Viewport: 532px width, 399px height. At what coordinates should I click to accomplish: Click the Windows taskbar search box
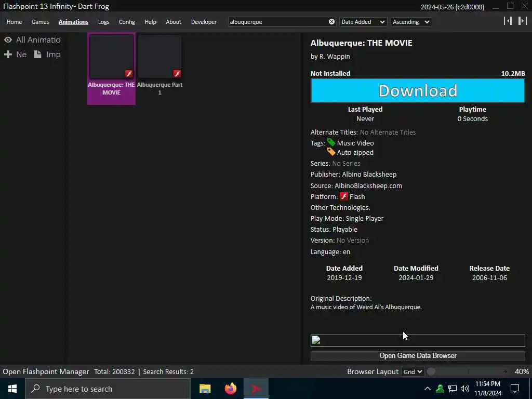[x=108, y=389]
